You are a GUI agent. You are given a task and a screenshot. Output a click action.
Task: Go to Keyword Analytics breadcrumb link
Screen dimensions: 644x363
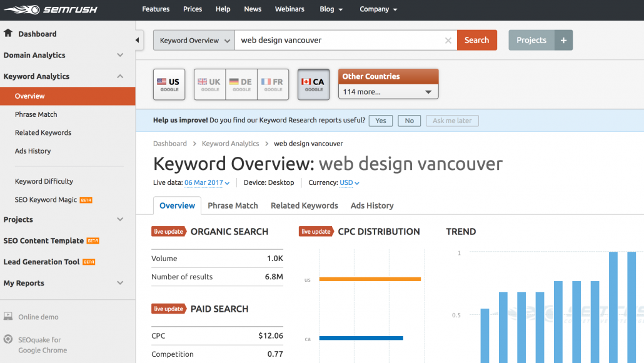231,144
